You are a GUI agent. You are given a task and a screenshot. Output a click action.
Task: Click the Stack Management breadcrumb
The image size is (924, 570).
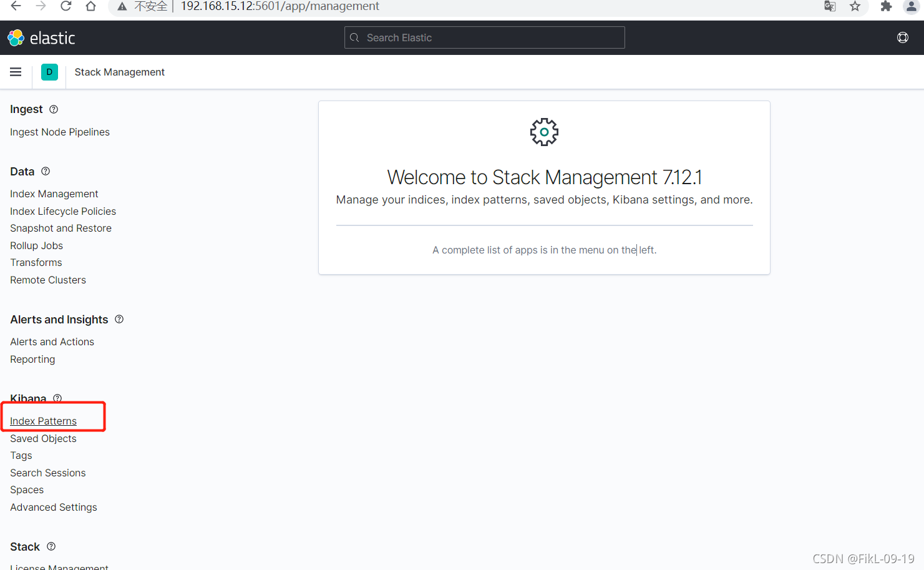tap(120, 72)
